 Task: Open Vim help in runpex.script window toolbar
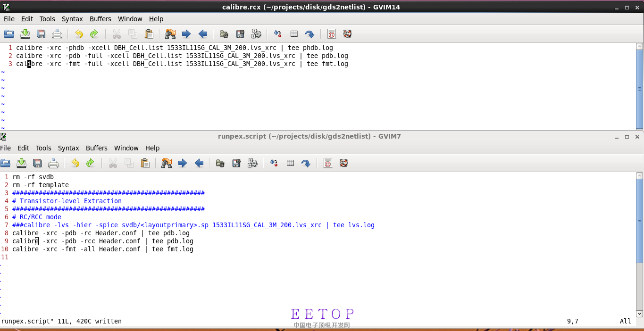point(328,163)
